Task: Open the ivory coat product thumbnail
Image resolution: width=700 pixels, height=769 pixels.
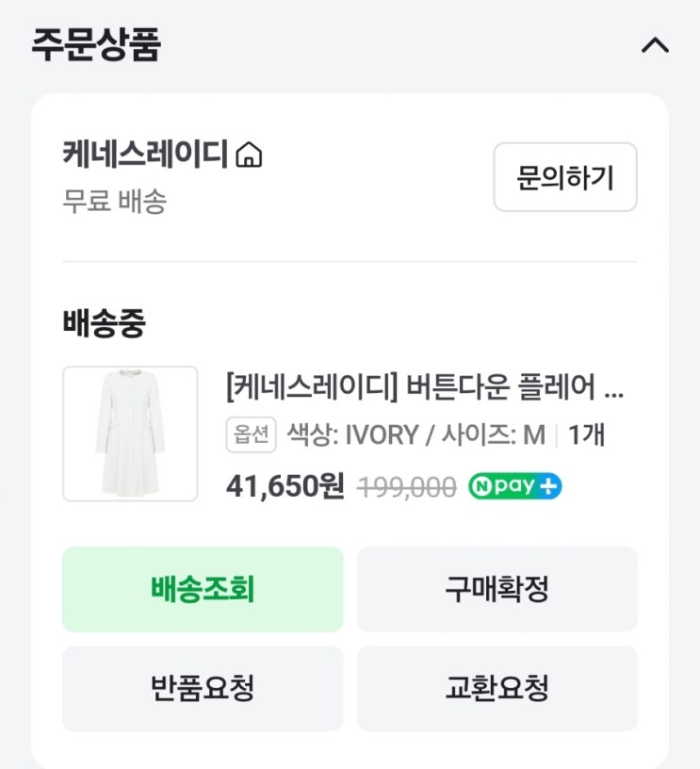Action: (x=130, y=434)
